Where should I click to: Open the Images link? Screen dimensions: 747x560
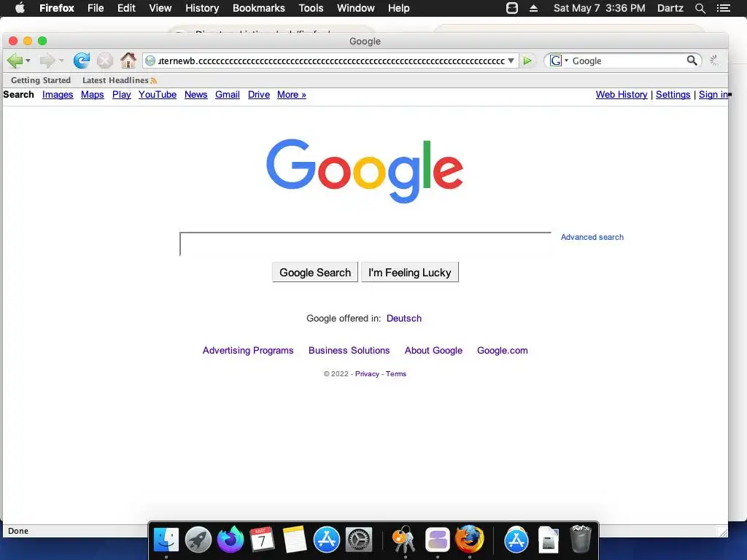(x=58, y=94)
